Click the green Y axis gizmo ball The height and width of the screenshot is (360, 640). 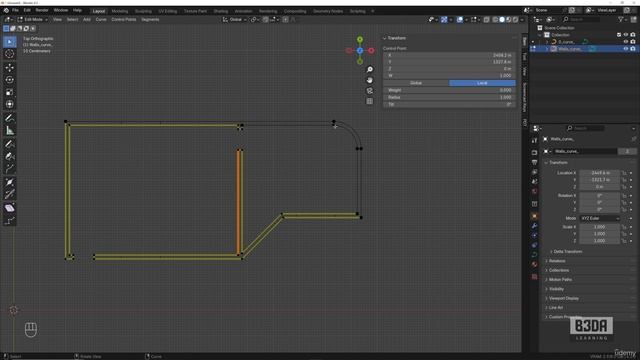tap(360, 40)
